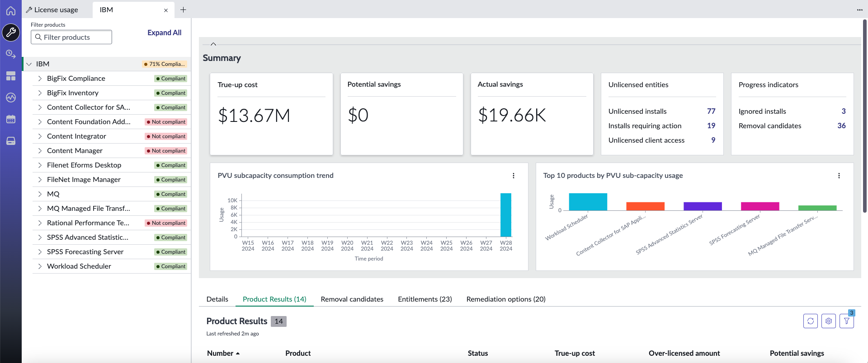This screenshot has height=363, width=868.
Task: Open the Unlicensed client access count 9
Action: pos(713,140)
